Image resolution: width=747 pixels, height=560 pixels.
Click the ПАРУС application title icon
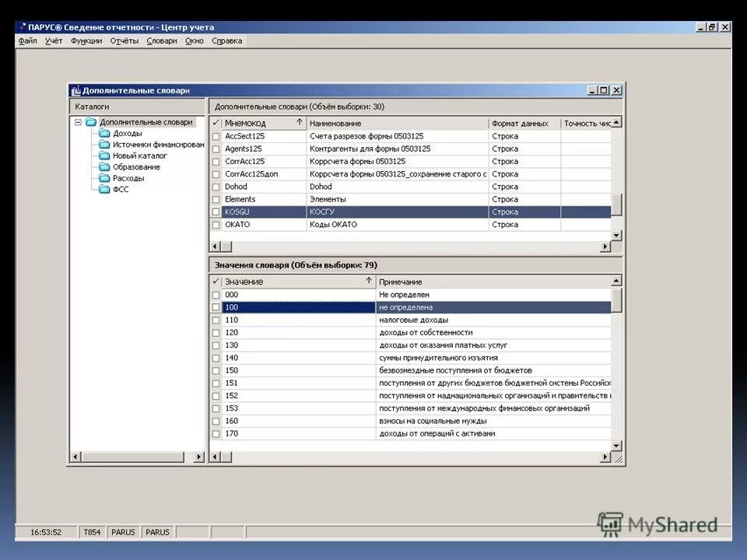(22, 27)
